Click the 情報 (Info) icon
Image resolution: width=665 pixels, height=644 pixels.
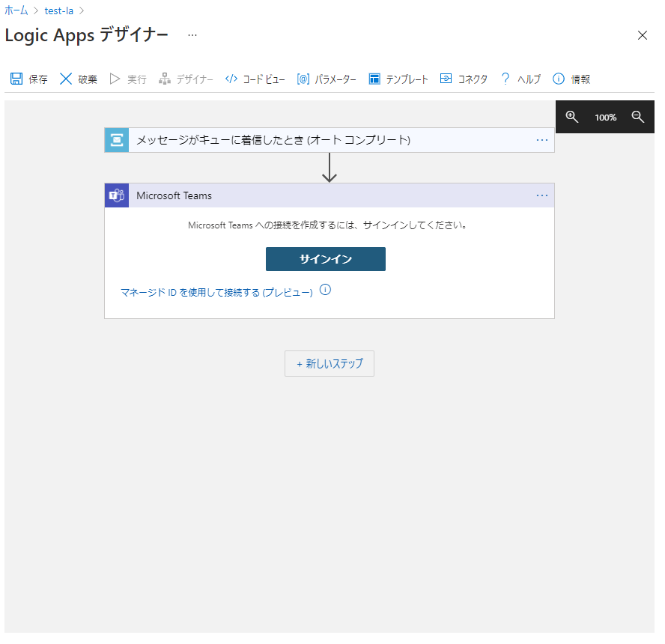coord(558,78)
